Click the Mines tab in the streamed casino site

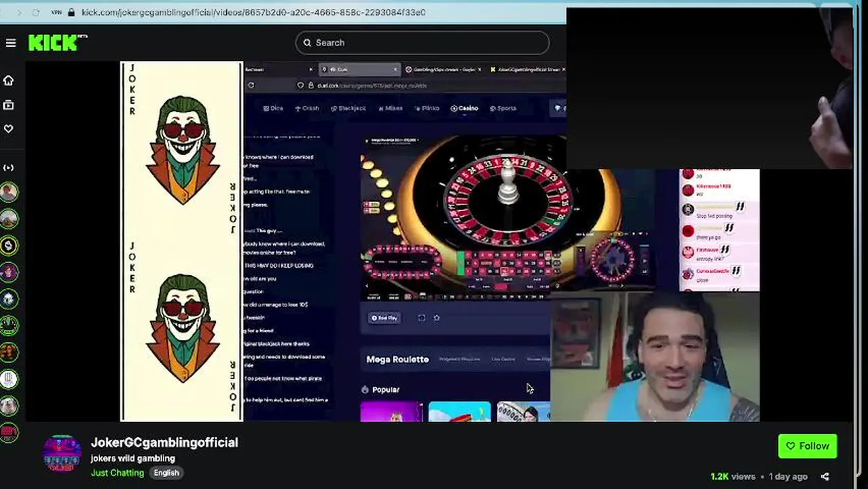click(x=391, y=108)
